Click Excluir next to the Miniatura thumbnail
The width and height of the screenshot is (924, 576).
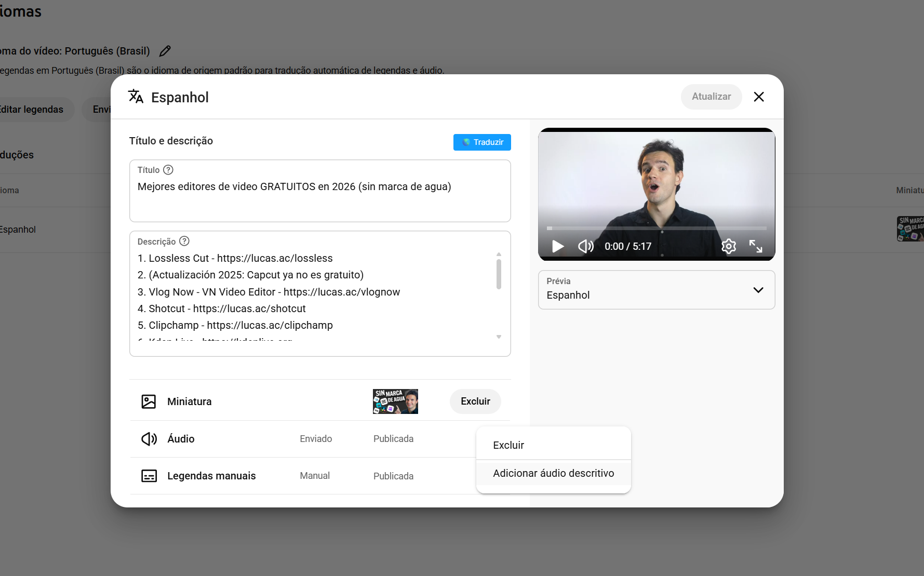click(475, 401)
